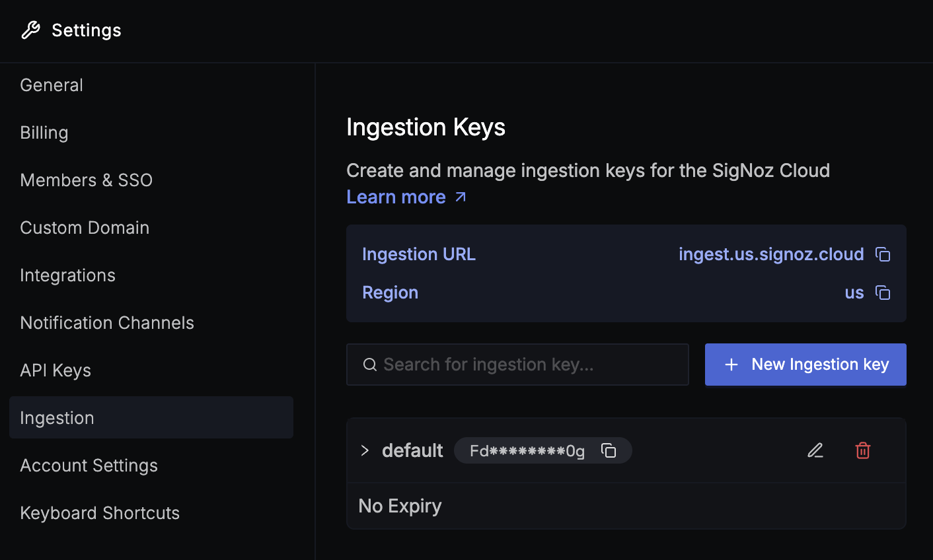The height and width of the screenshot is (560, 933).
Task: Select Account Settings in the sidebar
Action: point(89,465)
